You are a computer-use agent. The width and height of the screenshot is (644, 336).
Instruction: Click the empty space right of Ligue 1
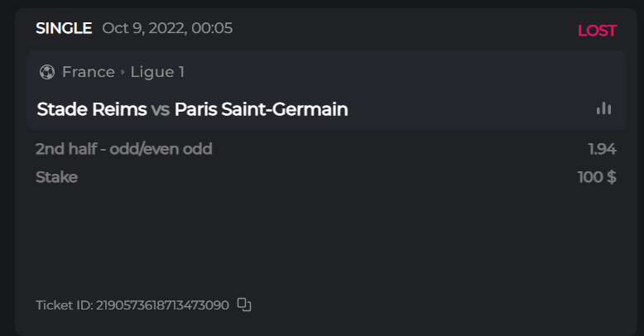click(397, 72)
